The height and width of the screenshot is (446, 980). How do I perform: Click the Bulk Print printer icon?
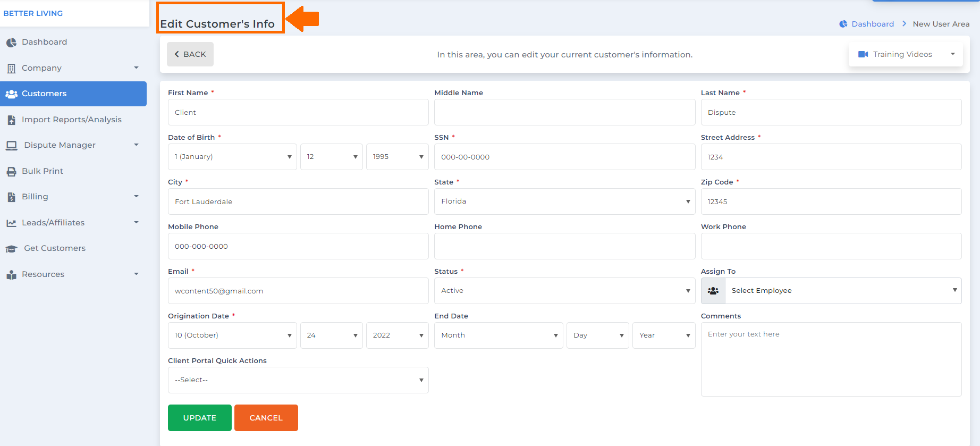coord(11,172)
